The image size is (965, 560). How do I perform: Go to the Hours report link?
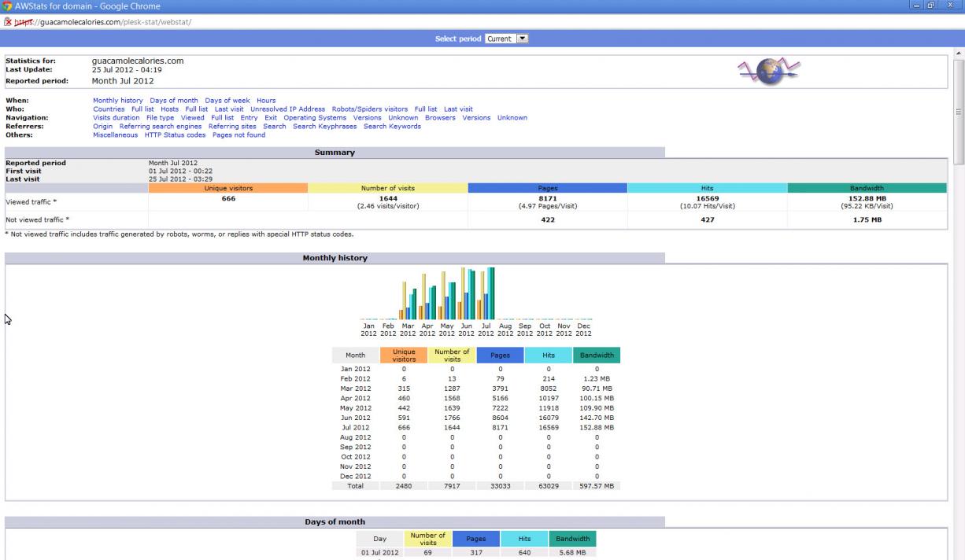266,101
